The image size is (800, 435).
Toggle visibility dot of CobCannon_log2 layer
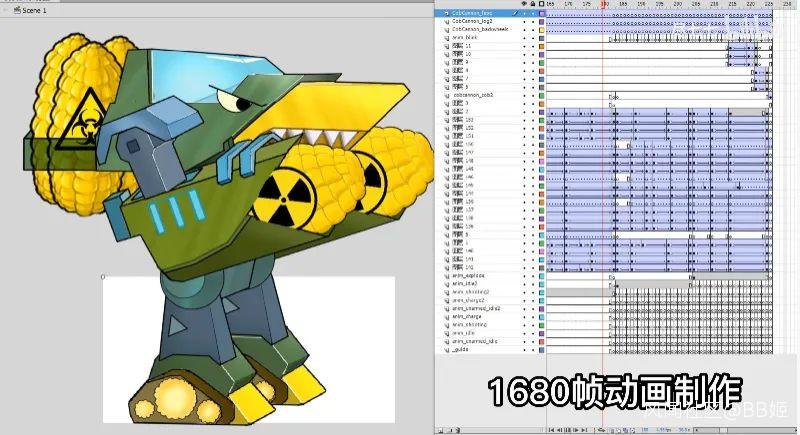click(523, 22)
